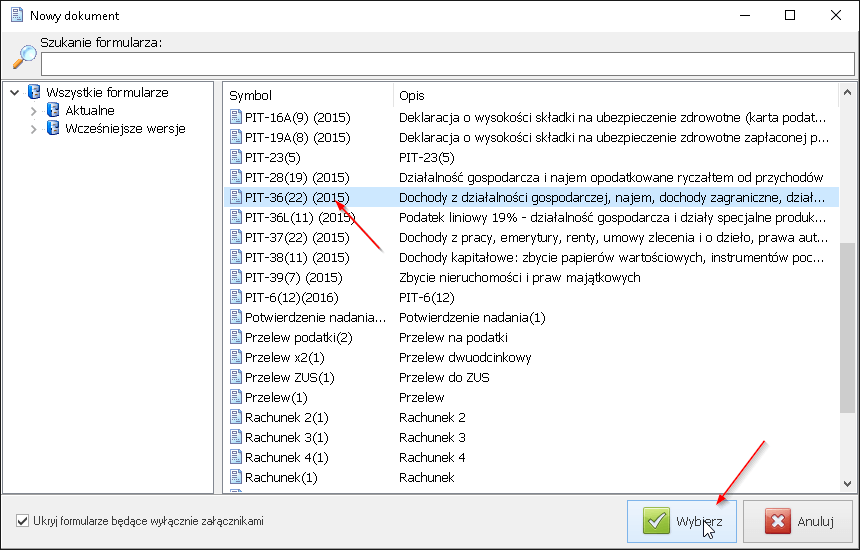This screenshot has width=860, height=550.
Task: Click the Rachunek 2(1) document icon
Action: 236,418
